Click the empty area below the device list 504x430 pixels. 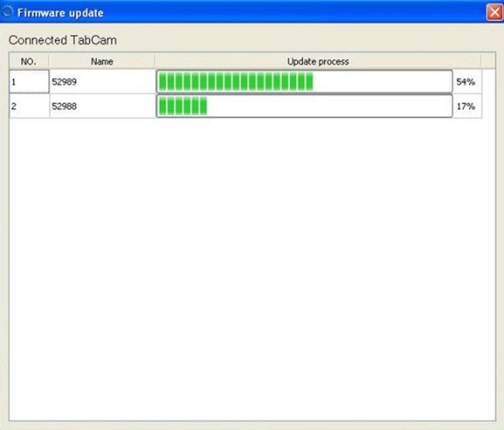[x=252, y=269]
